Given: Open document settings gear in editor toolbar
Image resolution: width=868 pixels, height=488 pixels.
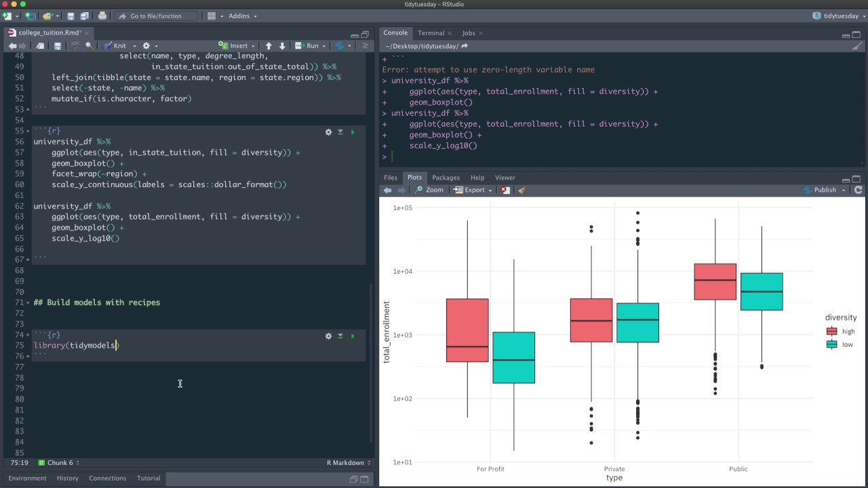Looking at the screenshot, I should click(x=146, y=46).
